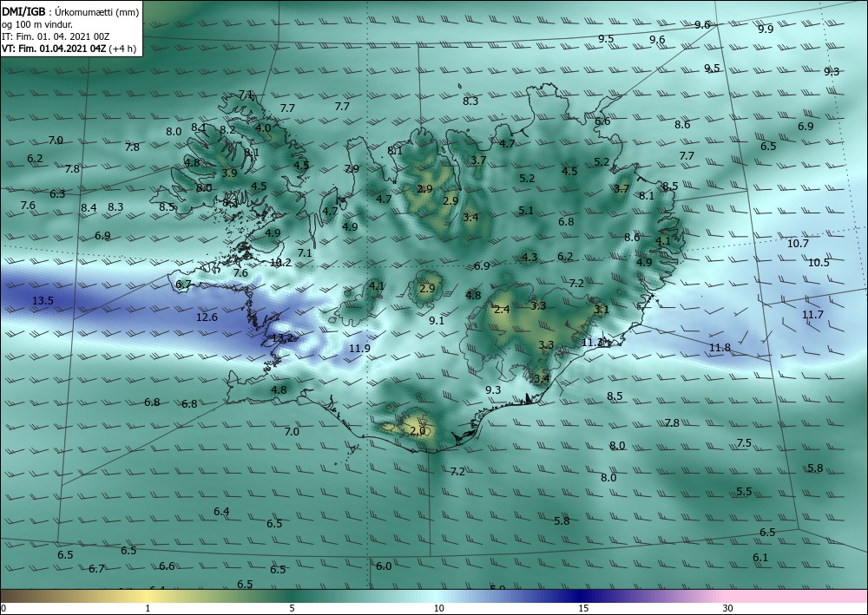Click the 10.5 value on the map

tap(819, 263)
